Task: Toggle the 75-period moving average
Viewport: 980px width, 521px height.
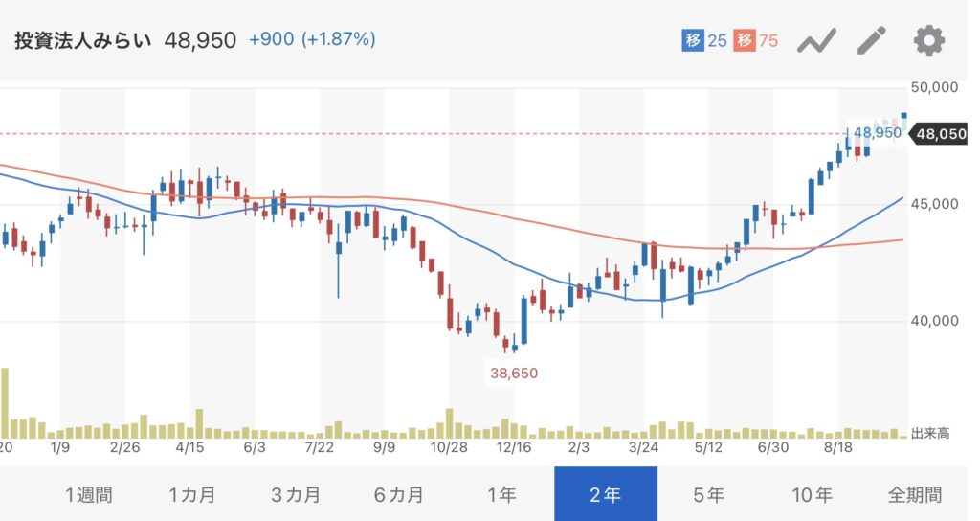Action: (x=756, y=41)
